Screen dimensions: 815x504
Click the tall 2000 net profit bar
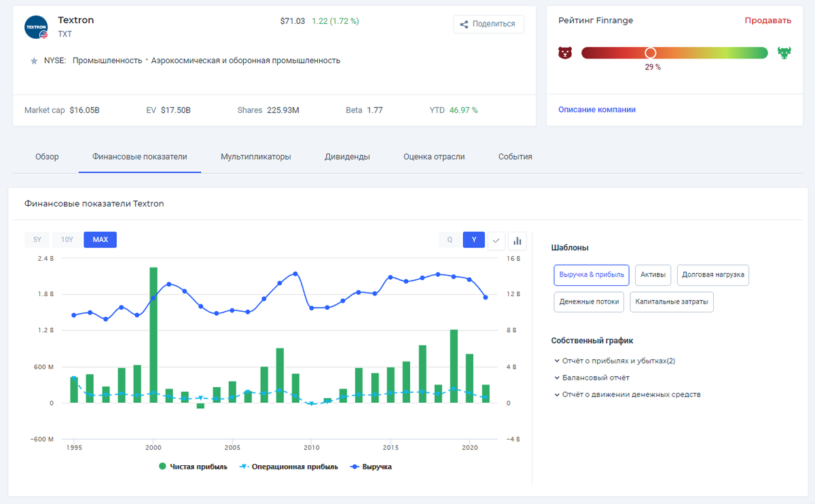153,335
